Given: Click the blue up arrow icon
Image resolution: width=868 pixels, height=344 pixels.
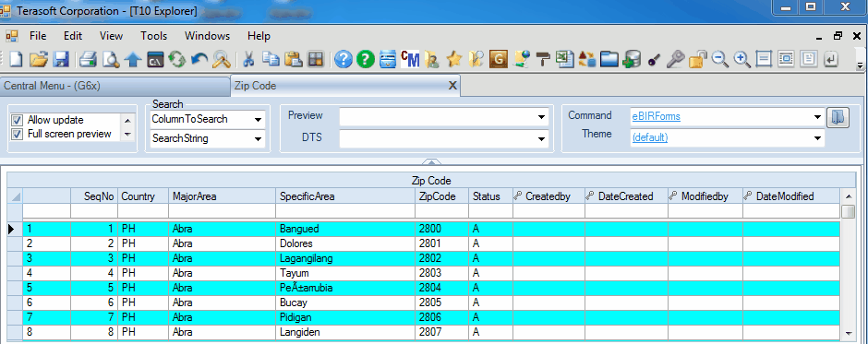Looking at the screenshot, I should [x=133, y=59].
